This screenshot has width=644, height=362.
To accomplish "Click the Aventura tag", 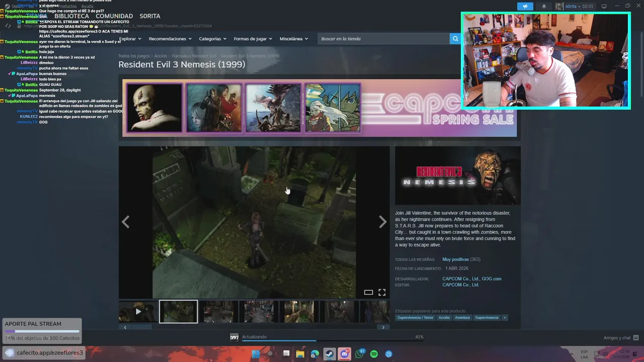I will click(x=462, y=318).
